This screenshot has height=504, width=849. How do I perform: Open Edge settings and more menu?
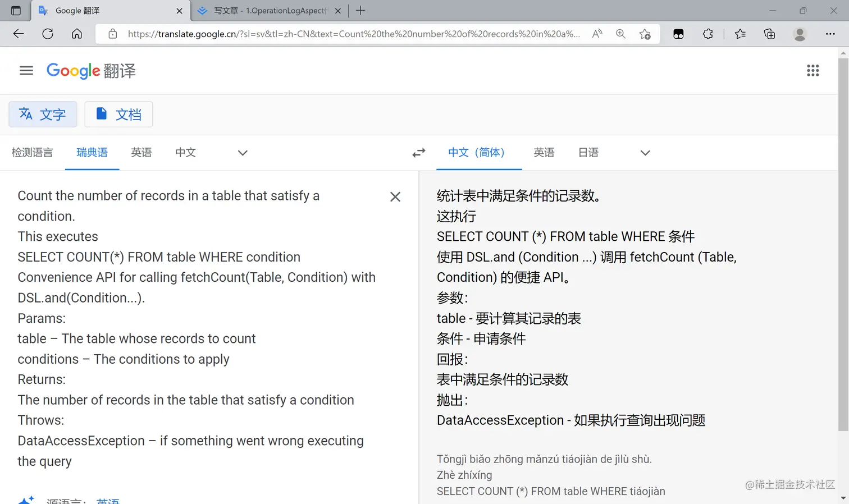(830, 34)
